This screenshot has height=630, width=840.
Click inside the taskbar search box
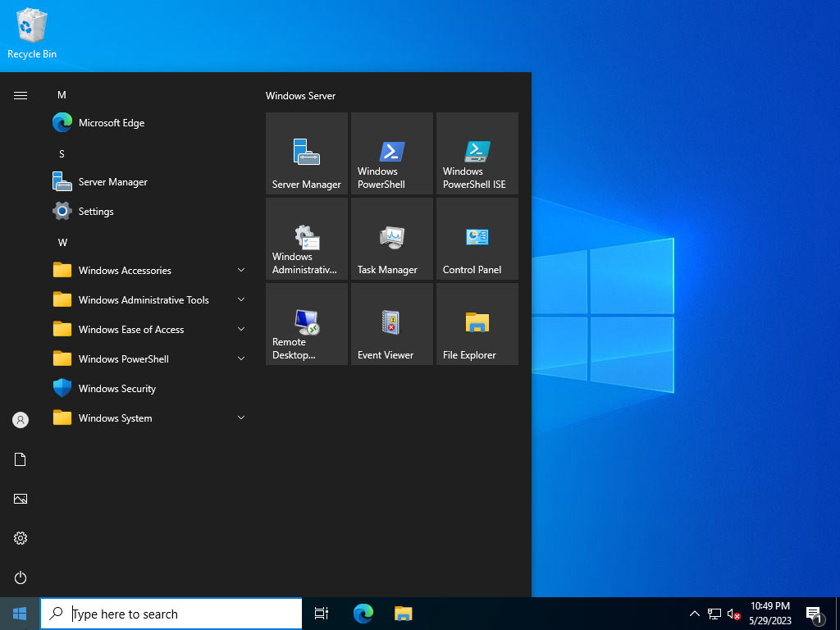[171, 614]
